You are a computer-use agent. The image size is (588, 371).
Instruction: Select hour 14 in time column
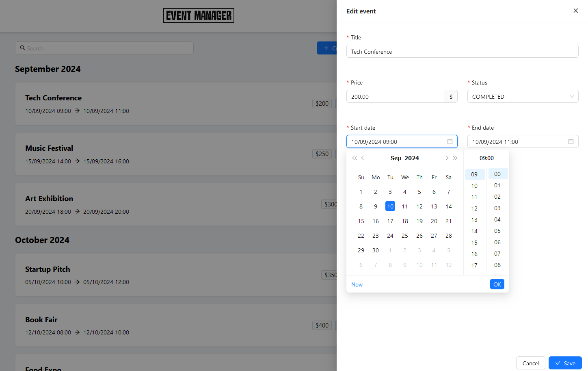pyautogui.click(x=475, y=231)
